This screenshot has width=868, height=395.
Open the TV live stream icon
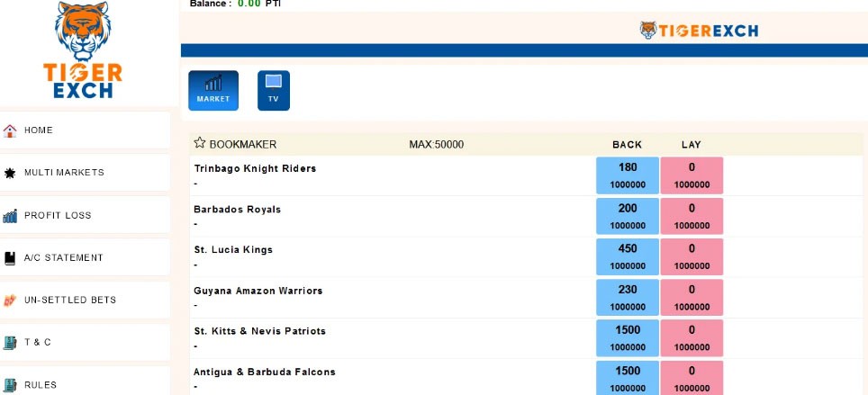point(274,90)
